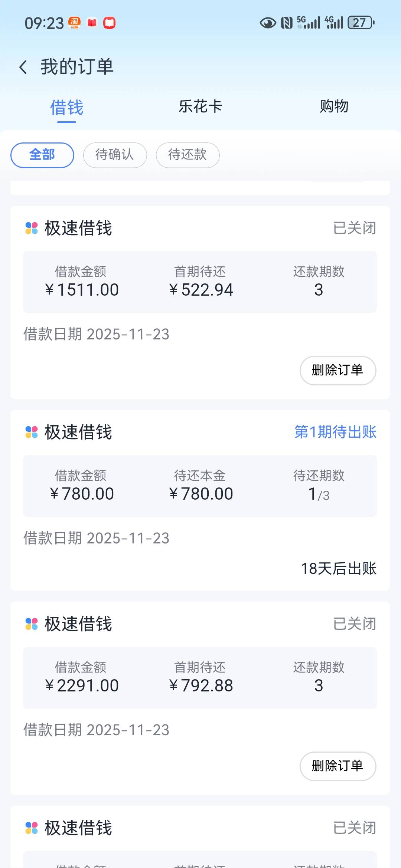Viewport: 401px width, 868px height.
Task: Tap the 18天后出账 billing notice
Action: pyautogui.click(x=338, y=568)
